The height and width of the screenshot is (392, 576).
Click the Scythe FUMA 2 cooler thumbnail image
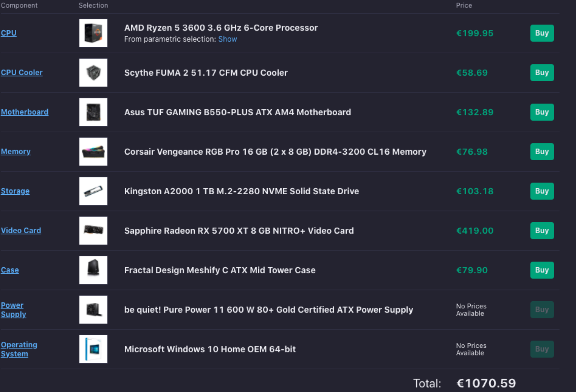pos(93,73)
